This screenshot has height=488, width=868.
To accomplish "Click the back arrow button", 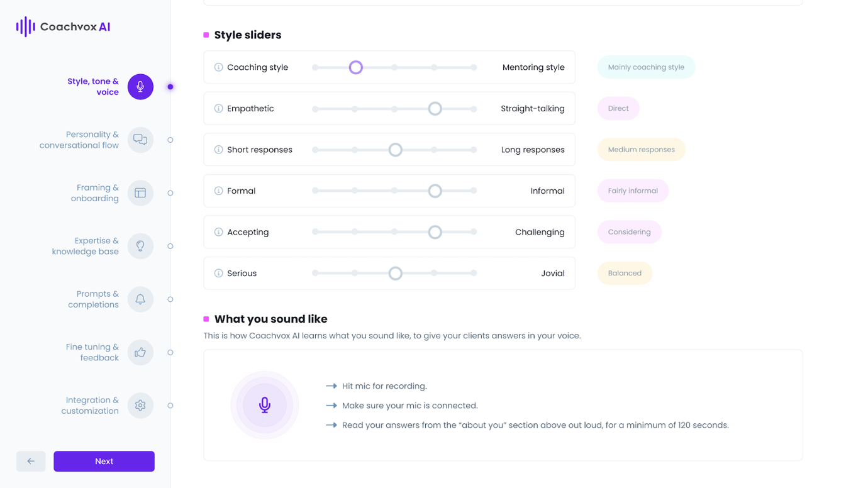I will click(31, 461).
